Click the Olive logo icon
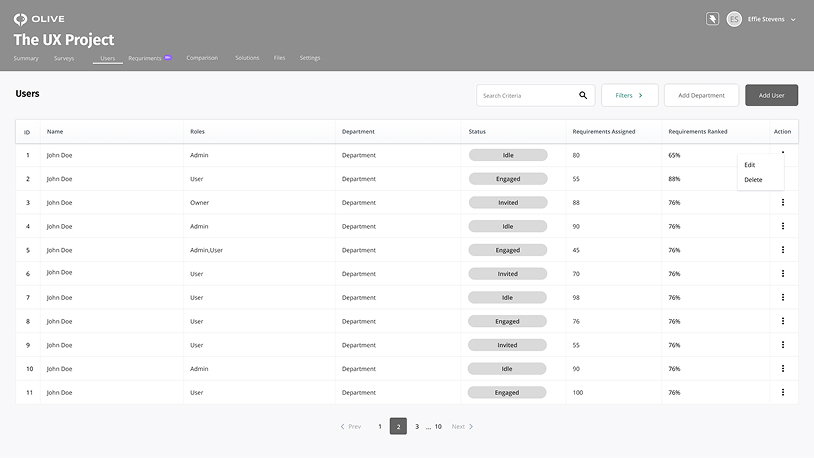This screenshot has width=814, height=458. pyautogui.click(x=20, y=19)
